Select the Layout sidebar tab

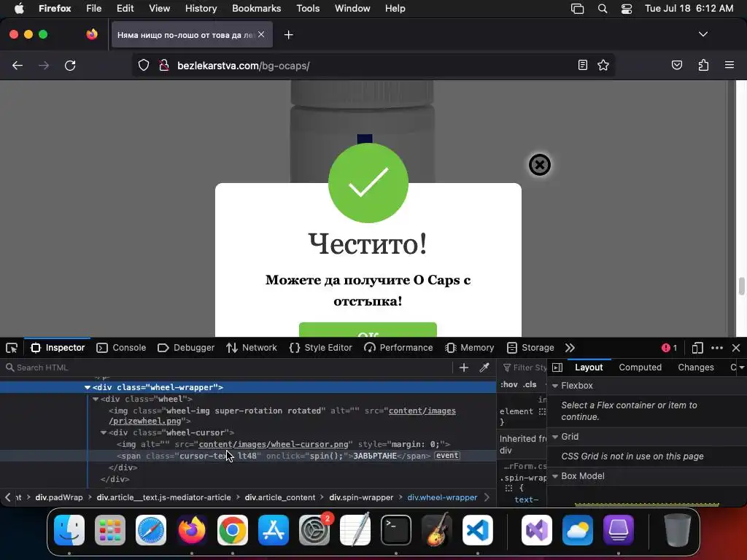(589, 367)
